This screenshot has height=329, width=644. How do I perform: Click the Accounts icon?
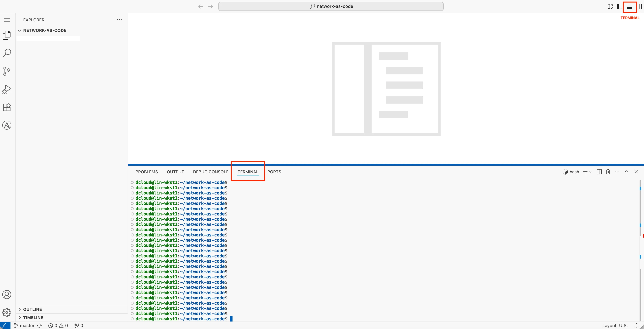point(7,295)
